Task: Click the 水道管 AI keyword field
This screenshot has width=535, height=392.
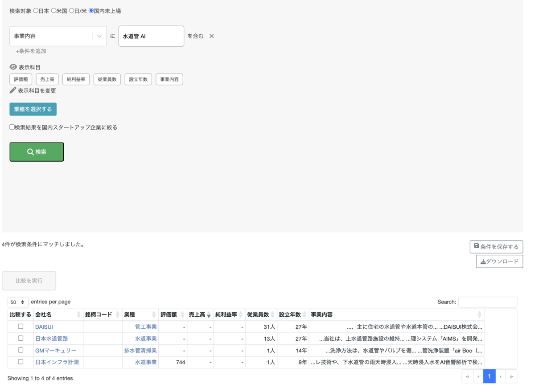Action: click(151, 36)
